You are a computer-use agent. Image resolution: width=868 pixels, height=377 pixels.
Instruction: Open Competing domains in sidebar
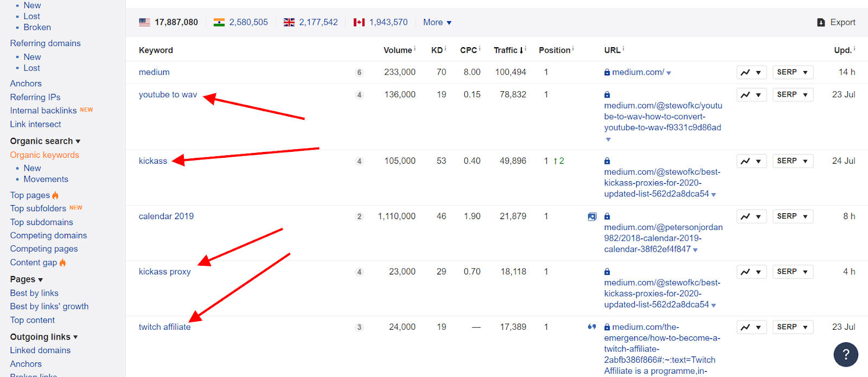click(48, 235)
